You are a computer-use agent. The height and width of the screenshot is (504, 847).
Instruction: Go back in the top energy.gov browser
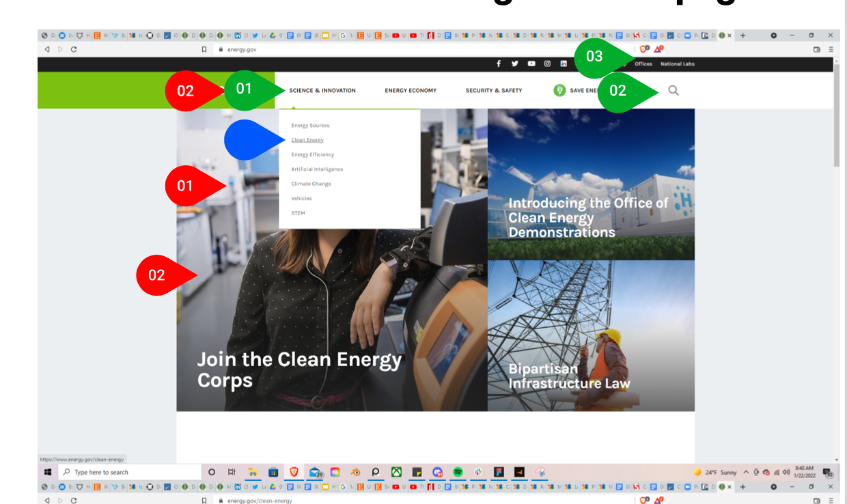(47, 49)
